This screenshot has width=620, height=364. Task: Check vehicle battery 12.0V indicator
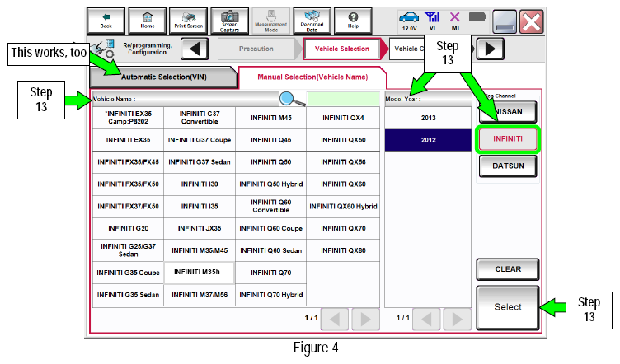pyautogui.click(x=409, y=21)
